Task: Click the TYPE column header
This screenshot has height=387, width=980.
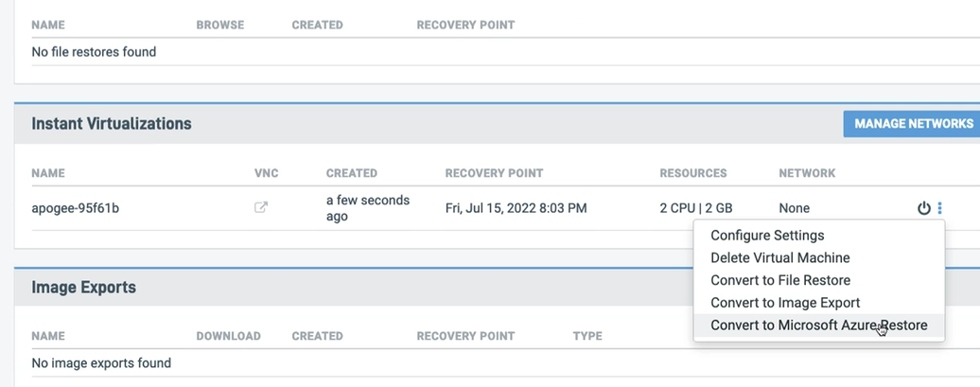Action: coord(586,336)
